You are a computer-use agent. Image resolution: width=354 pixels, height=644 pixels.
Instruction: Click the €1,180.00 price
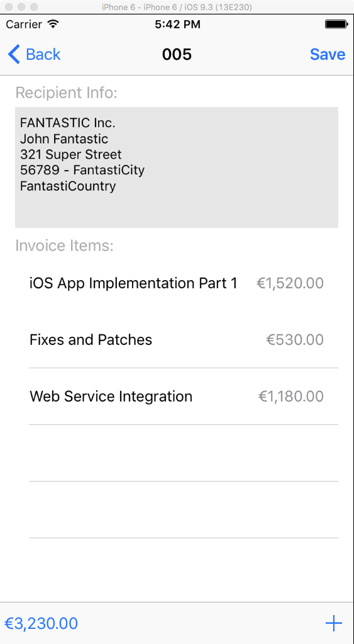coord(291,397)
